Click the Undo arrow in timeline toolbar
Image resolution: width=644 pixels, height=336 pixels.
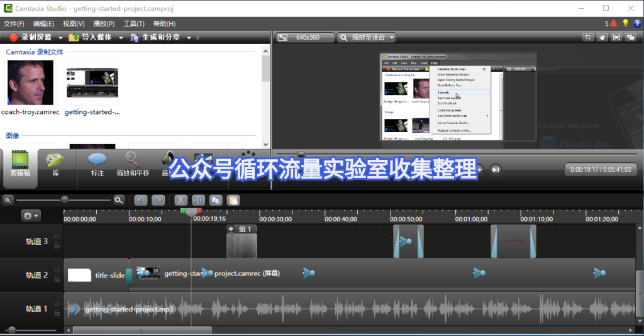coord(140,200)
